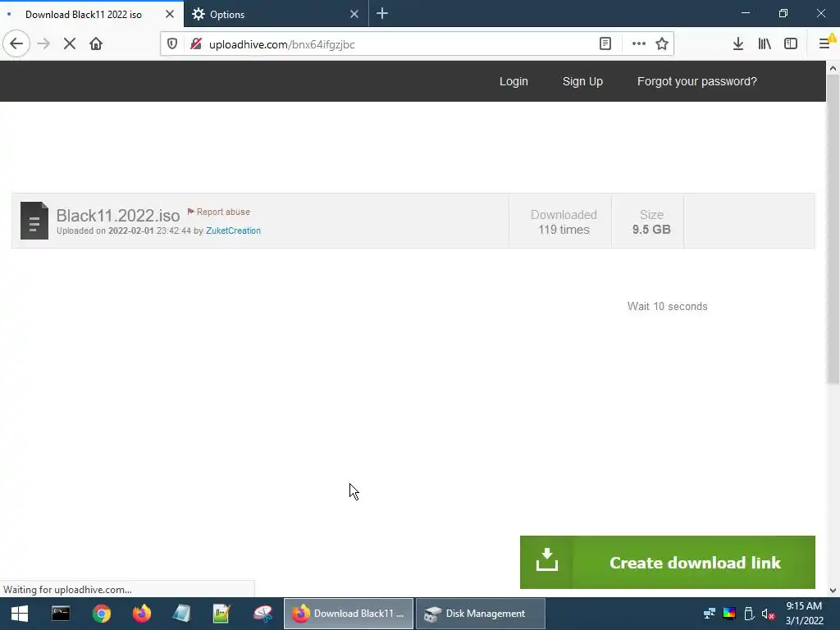
Task: Open the Firefox home page icon
Action: (x=96, y=43)
